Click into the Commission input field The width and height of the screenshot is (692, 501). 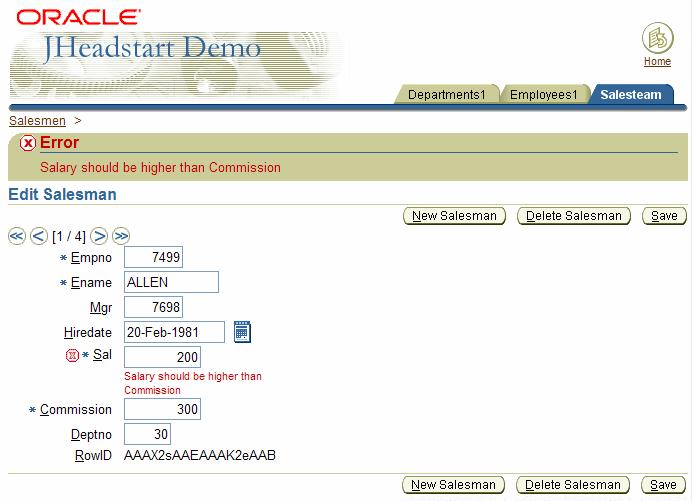(162, 409)
